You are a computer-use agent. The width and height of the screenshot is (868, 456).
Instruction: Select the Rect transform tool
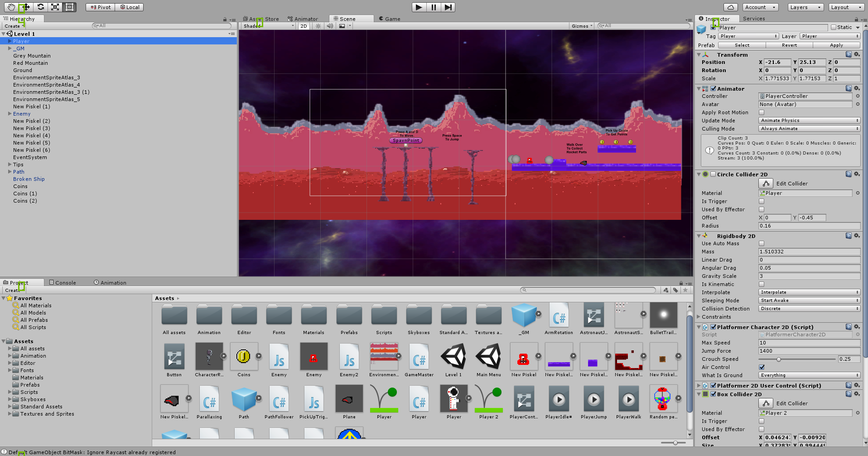point(69,7)
